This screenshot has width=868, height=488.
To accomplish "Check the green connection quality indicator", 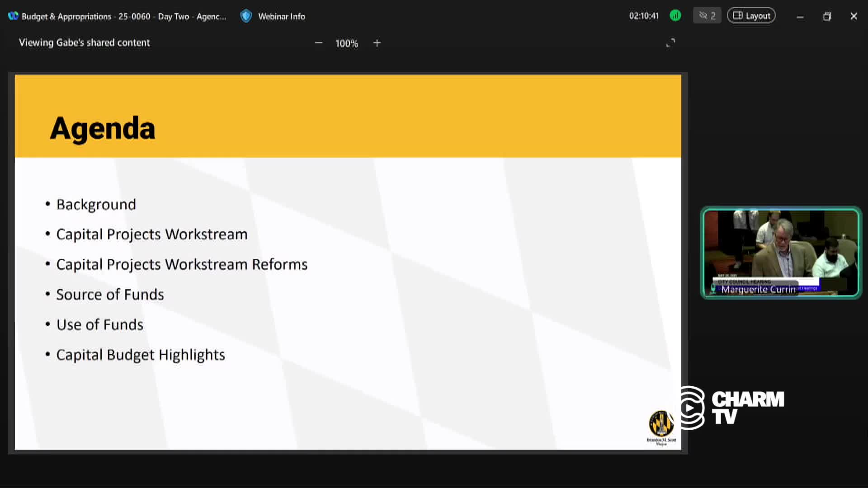I will tap(675, 15).
